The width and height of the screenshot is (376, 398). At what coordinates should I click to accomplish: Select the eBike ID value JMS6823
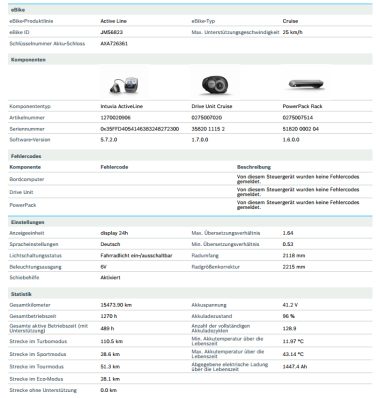click(111, 32)
